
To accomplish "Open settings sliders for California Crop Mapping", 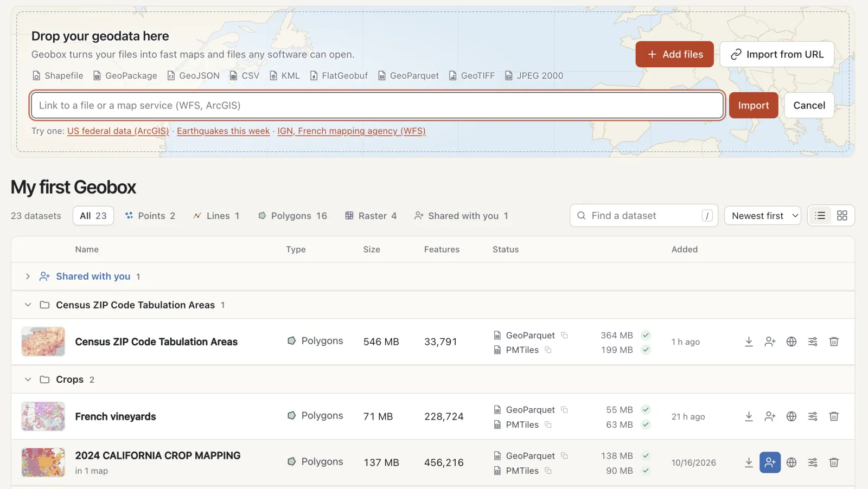I will click(813, 462).
